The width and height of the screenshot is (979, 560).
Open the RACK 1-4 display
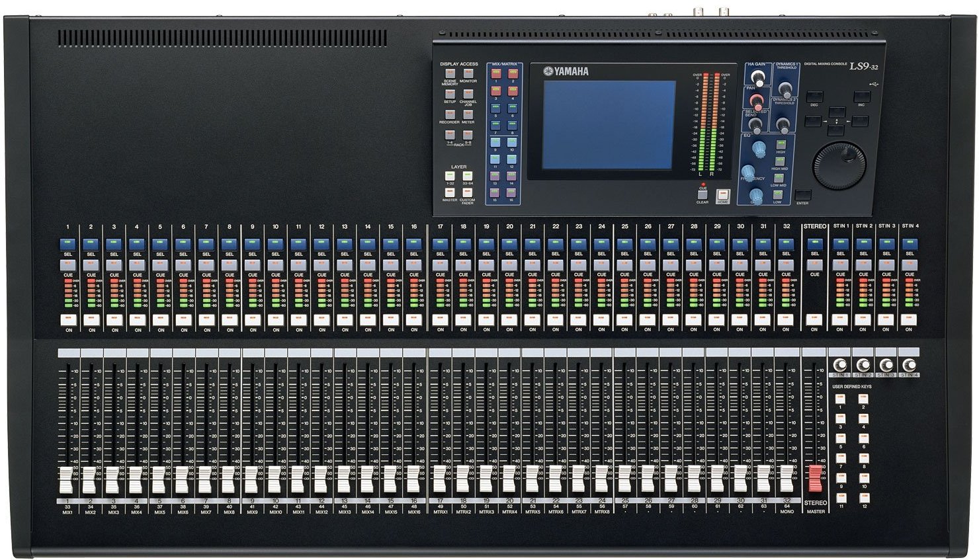448,134
